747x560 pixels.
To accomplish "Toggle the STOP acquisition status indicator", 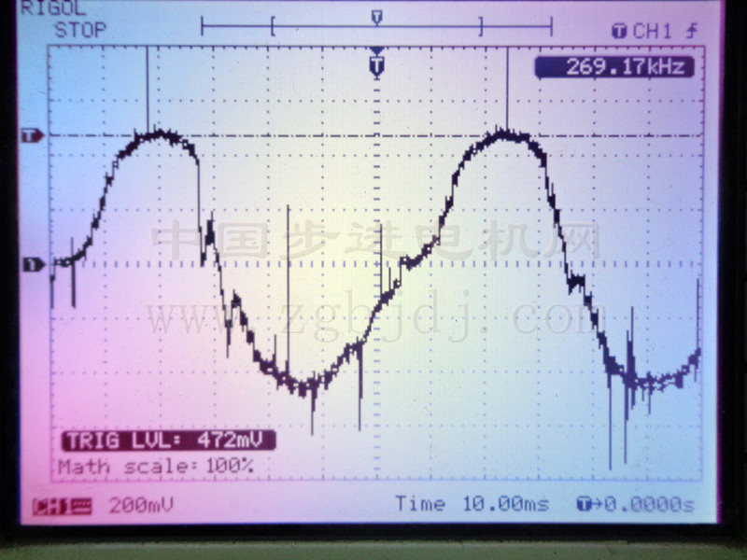I will pyautogui.click(x=79, y=30).
